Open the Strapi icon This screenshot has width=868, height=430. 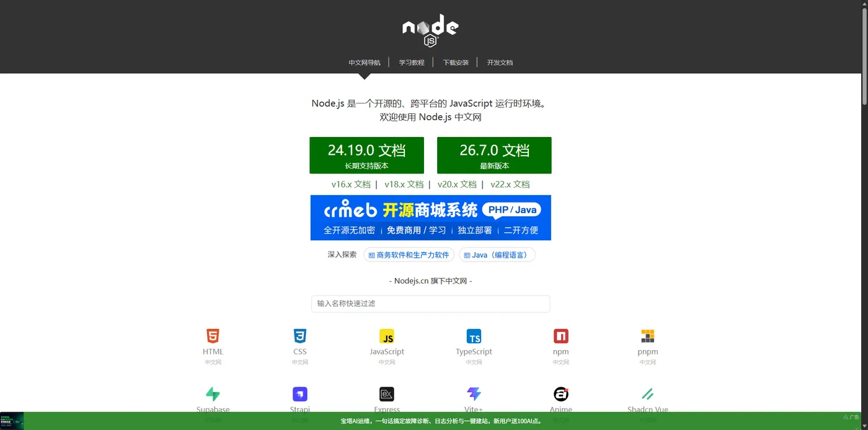(300, 394)
